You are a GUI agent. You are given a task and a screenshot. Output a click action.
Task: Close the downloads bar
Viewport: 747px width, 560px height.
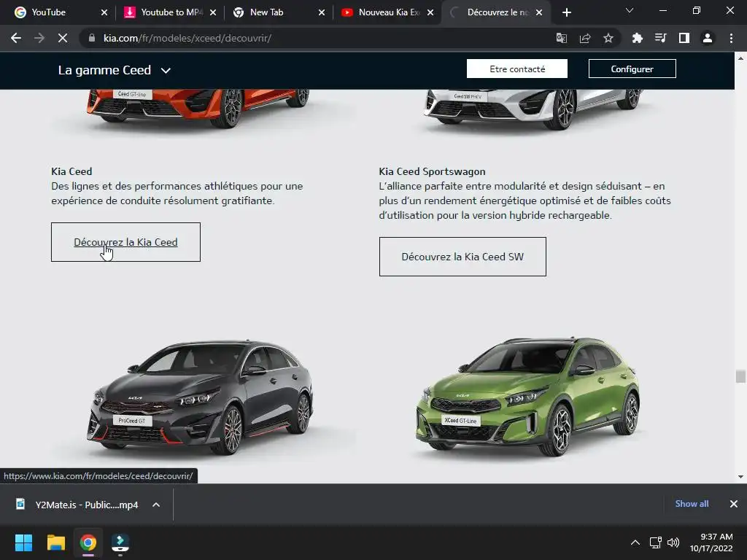pos(734,504)
